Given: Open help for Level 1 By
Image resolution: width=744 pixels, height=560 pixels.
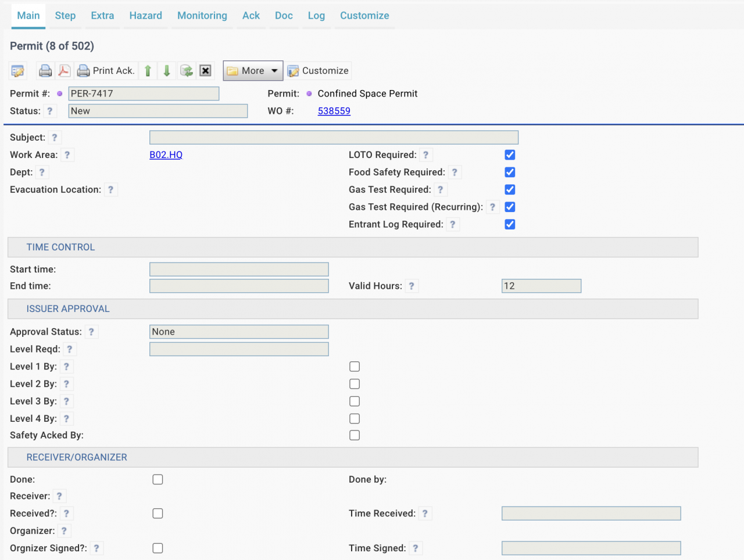Looking at the screenshot, I should tap(66, 367).
